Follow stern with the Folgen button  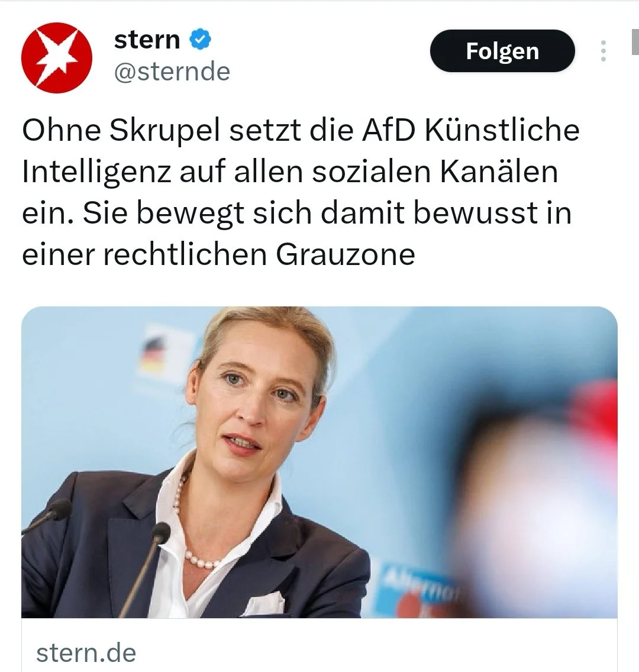pyautogui.click(x=502, y=51)
